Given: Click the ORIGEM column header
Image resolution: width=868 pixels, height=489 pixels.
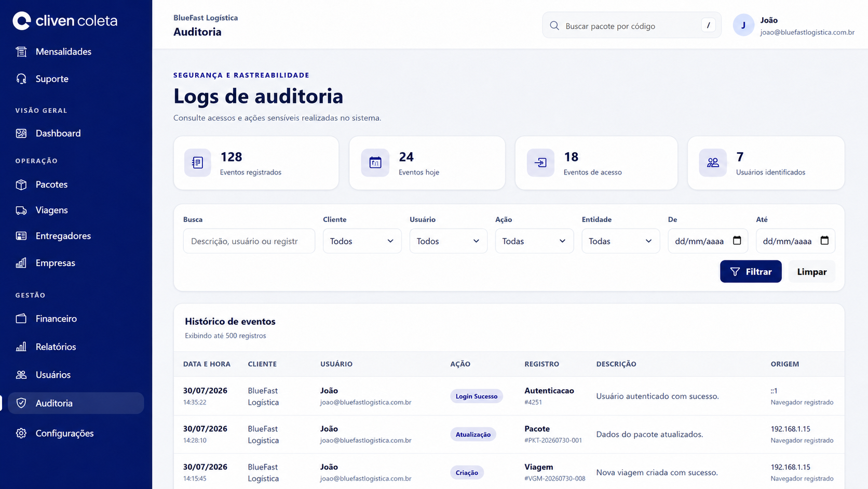Looking at the screenshot, I should (785, 364).
